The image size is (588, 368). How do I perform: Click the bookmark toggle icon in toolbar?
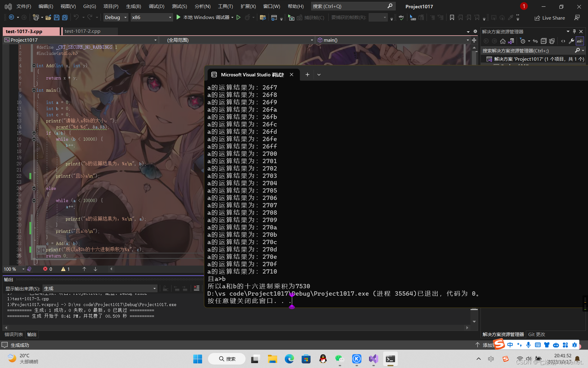(x=452, y=17)
